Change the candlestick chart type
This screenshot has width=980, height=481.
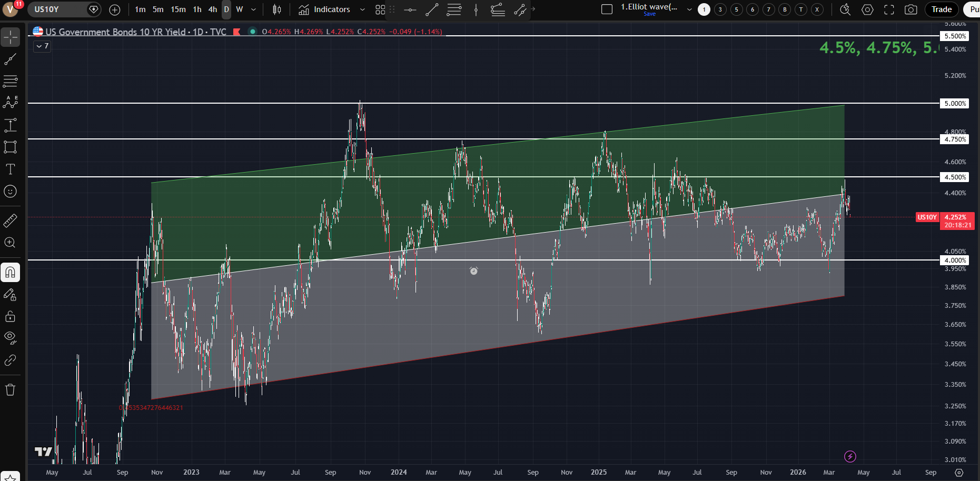pyautogui.click(x=277, y=9)
